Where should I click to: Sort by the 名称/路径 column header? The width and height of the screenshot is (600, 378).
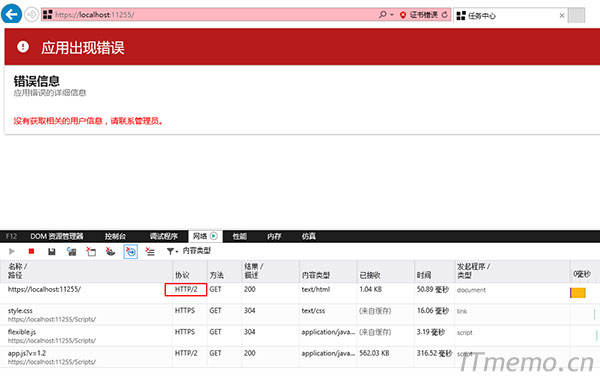[x=86, y=271]
